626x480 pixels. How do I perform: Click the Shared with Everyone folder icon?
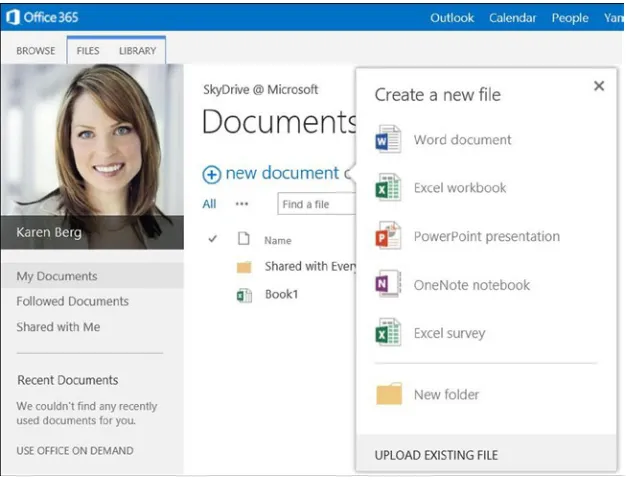coord(244,267)
